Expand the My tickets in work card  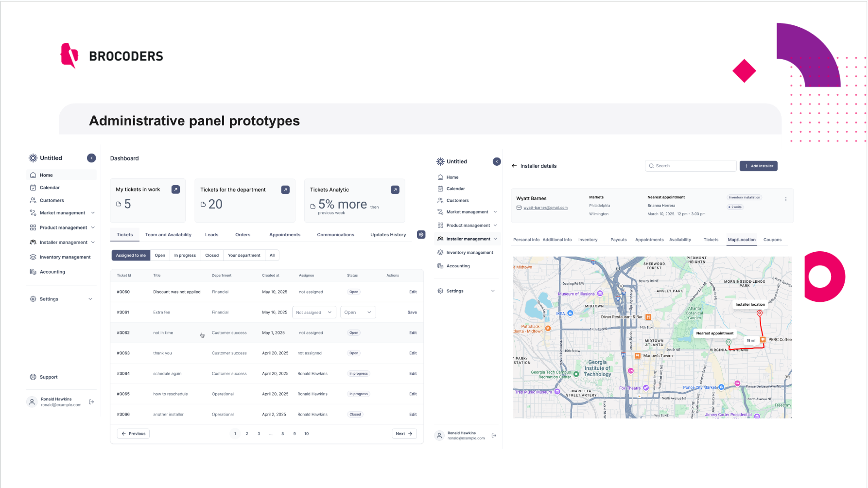(175, 189)
